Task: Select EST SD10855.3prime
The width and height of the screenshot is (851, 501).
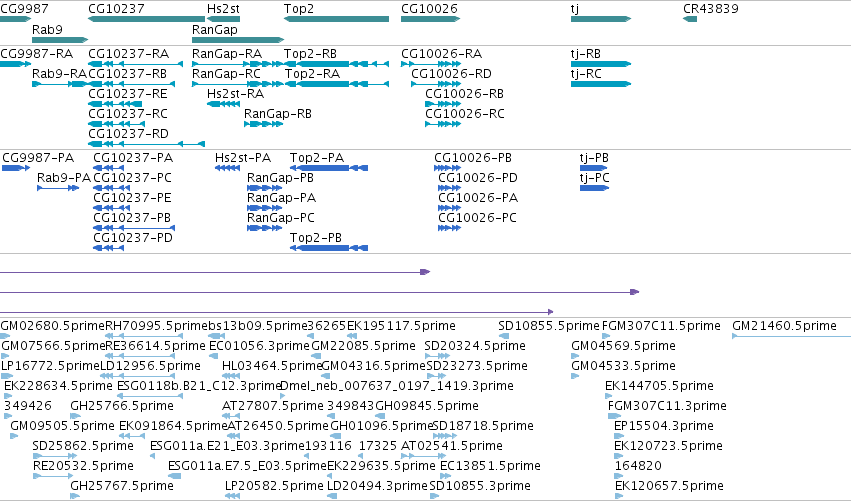Action: point(434,496)
